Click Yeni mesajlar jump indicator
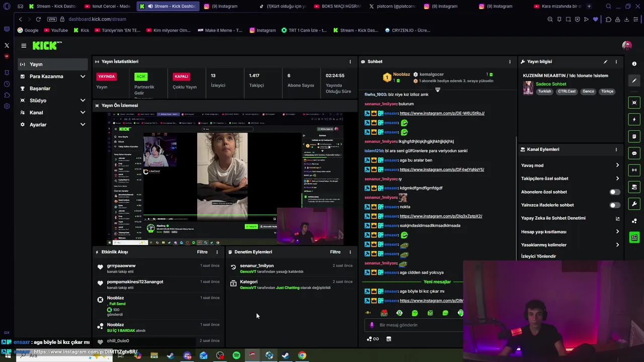 pos(437,282)
